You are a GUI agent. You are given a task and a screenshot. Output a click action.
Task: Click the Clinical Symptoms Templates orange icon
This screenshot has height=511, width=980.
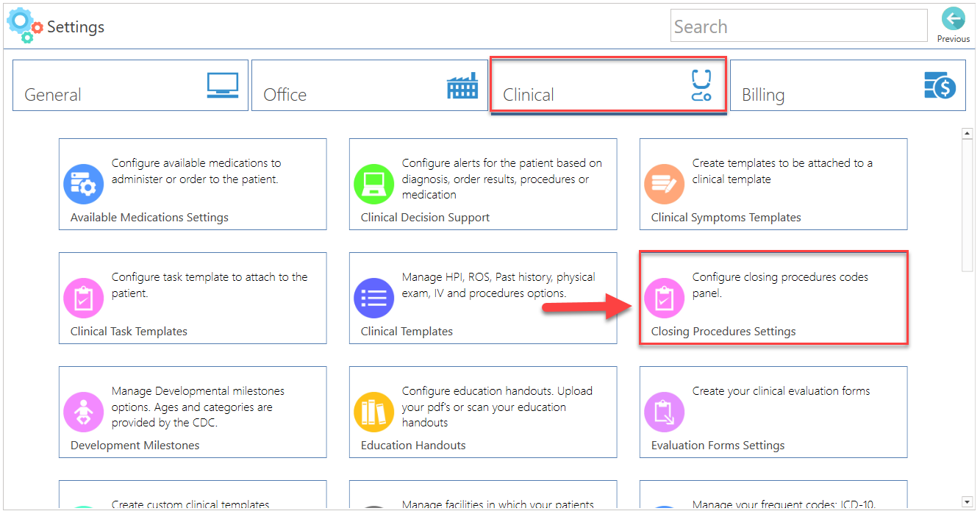[x=665, y=184]
